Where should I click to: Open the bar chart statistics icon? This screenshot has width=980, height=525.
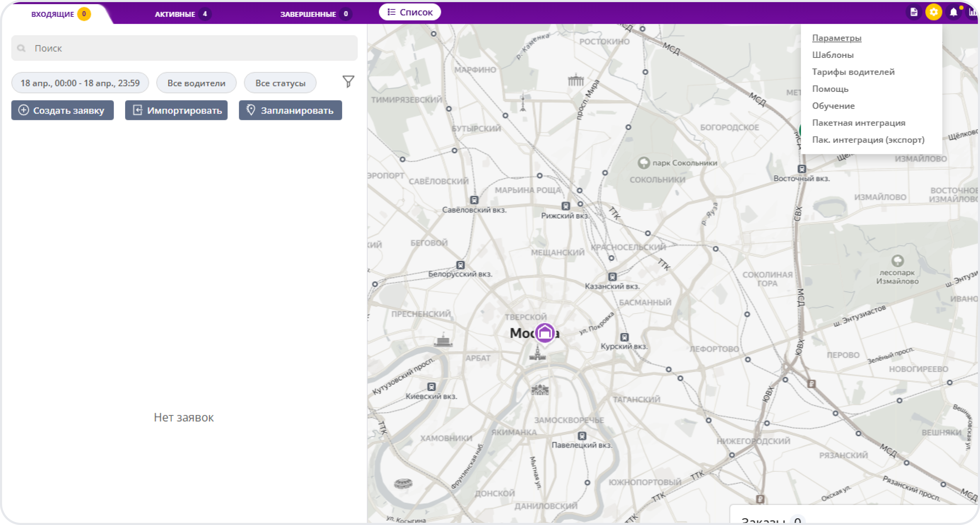(x=973, y=12)
